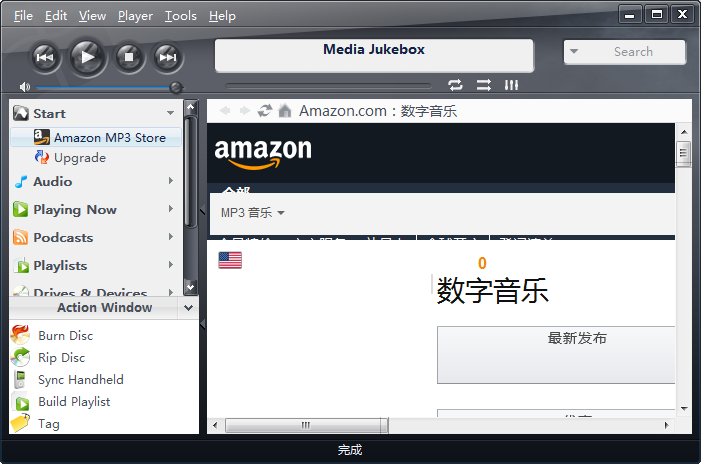Click the Build Playlist icon
The image size is (701, 464).
click(21, 401)
